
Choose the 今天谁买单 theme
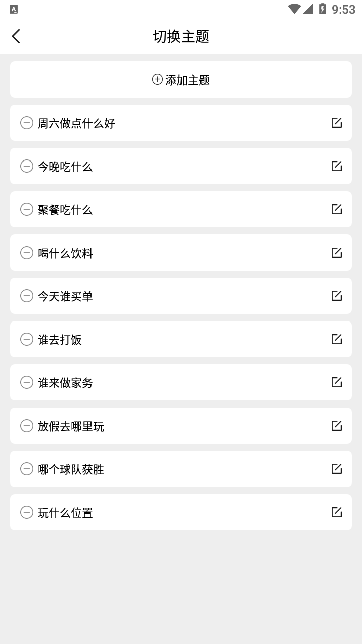pyautogui.click(x=65, y=296)
